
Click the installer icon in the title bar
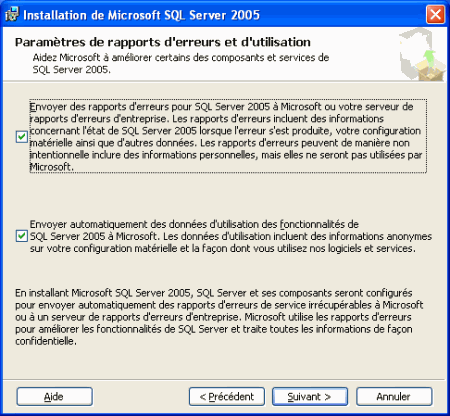coord(12,14)
